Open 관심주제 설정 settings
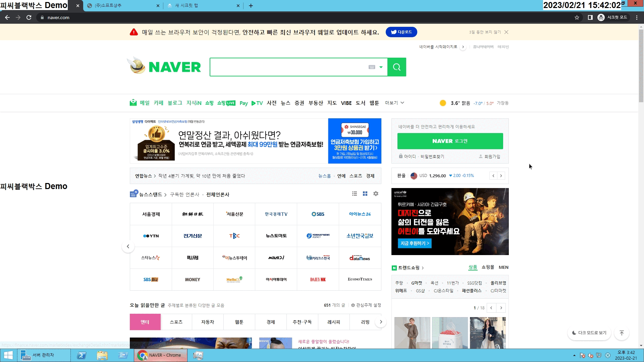 click(x=366, y=305)
